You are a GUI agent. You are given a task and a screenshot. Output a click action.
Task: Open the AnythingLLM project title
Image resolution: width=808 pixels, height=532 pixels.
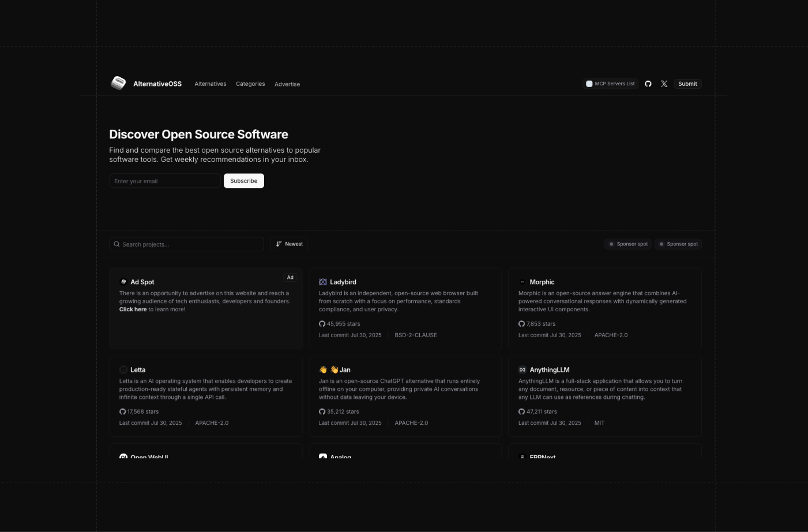click(x=550, y=369)
